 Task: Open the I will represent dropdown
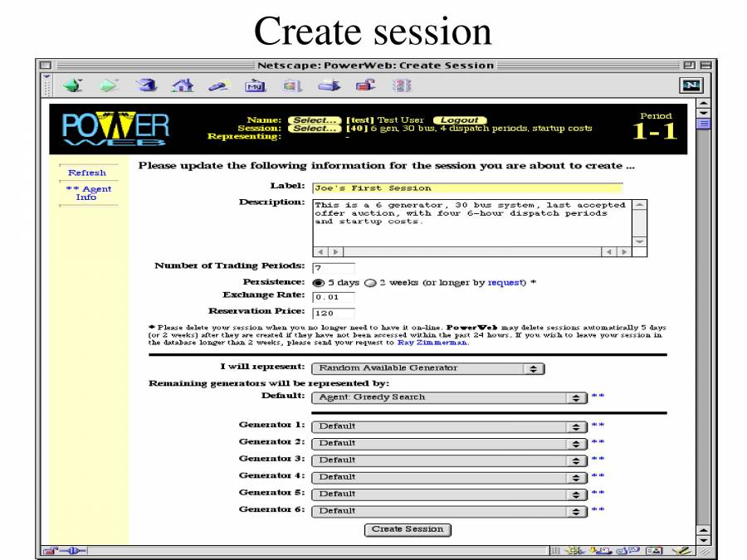tap(427, 368)
